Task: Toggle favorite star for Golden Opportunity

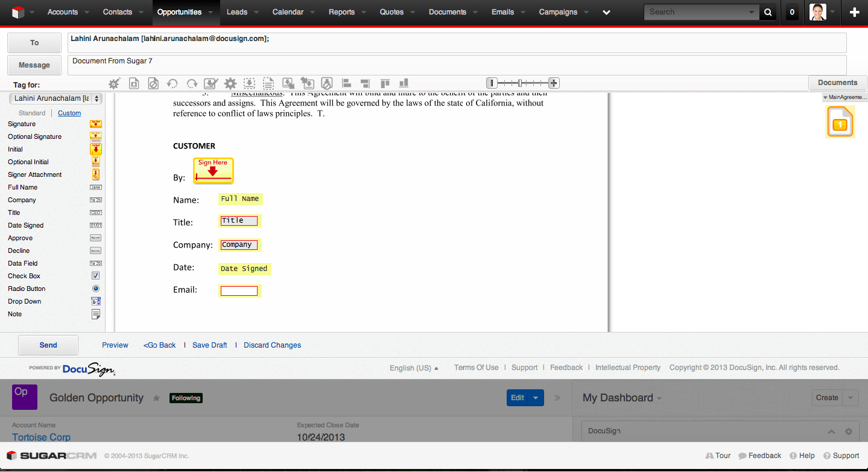Action: coord(157,398)
